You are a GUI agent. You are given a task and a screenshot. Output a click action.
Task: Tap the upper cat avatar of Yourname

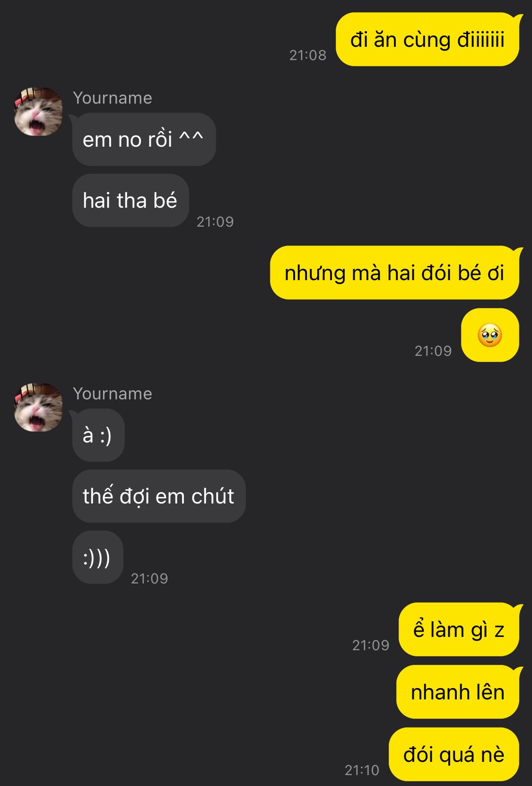(x=38, y=112)
